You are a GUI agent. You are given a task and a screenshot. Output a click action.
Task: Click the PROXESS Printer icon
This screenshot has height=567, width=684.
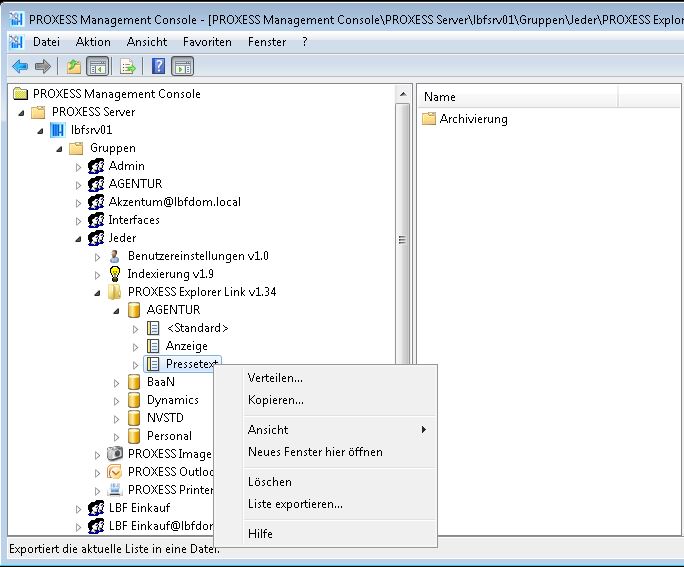(115, 490)
